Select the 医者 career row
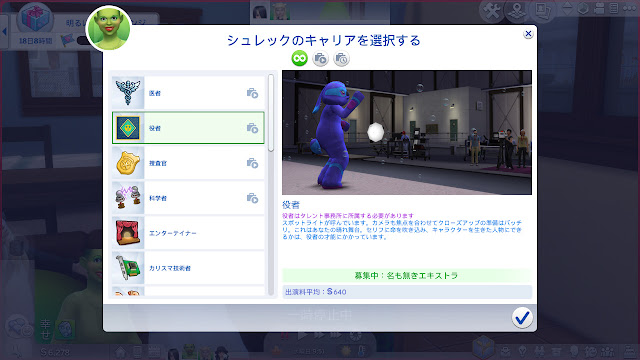The width and height of the screenshot is (640, 360). (188, 93)
